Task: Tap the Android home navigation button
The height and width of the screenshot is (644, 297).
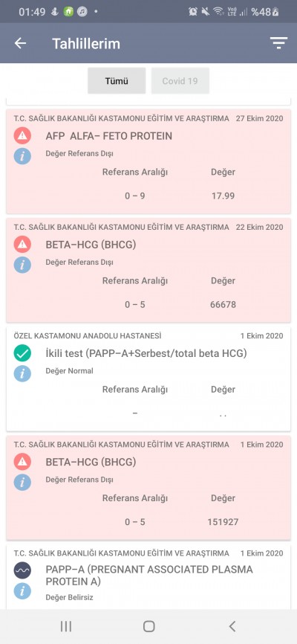Action: pyautogui.click(x=149, y=626)
